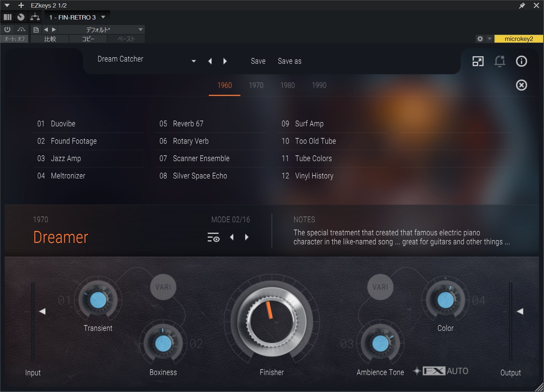Screen dimensions: 544x392
Task: Switch to the 1990 tab
Action: click(319, 85)
